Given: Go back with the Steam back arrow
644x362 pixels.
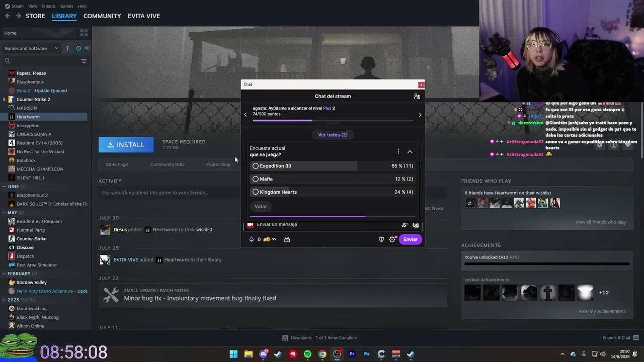Looking at the screenshot, I should pyautogui.click(x=8, y=16).
